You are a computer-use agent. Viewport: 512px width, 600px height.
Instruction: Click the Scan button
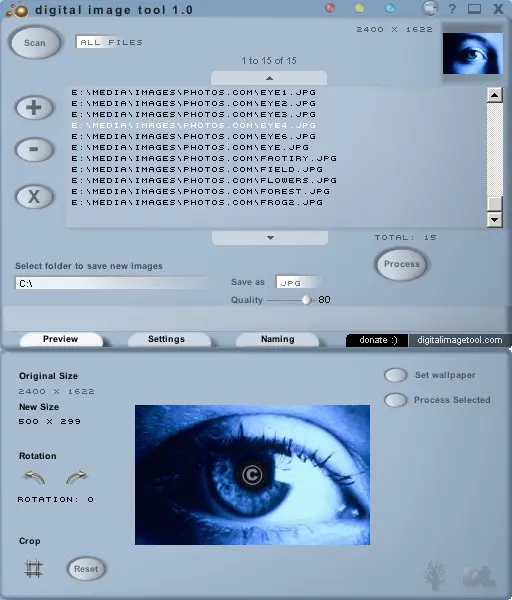tap(35, 42)
